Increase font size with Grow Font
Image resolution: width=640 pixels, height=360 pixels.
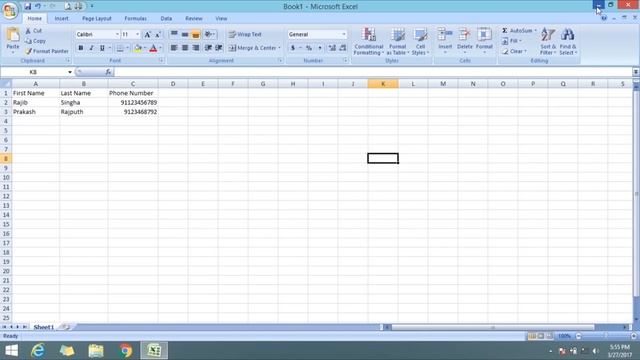(147, 35)
